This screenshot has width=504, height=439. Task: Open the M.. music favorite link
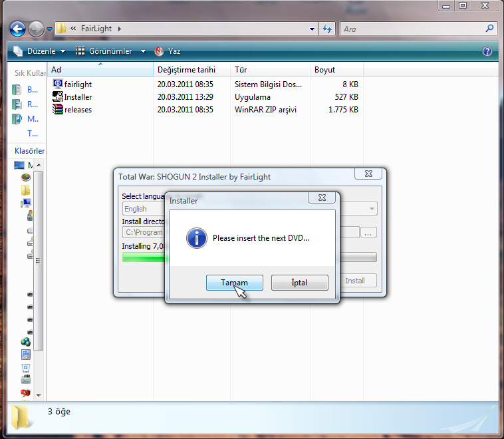click(33, 119)
